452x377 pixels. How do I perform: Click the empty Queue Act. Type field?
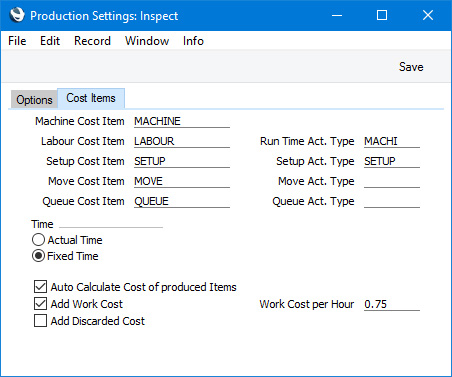click(x=392, y=201)
